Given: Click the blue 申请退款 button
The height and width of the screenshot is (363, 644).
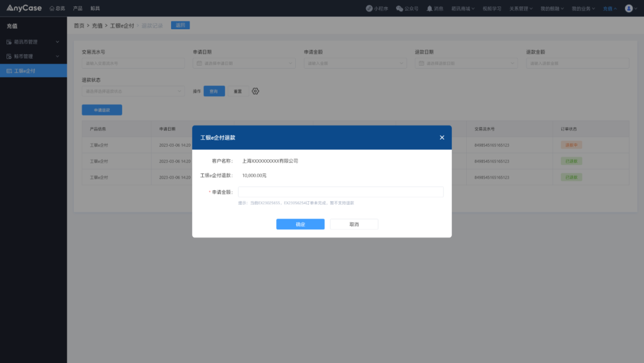Looking at the screenshot, I should [x=102, y=110].
